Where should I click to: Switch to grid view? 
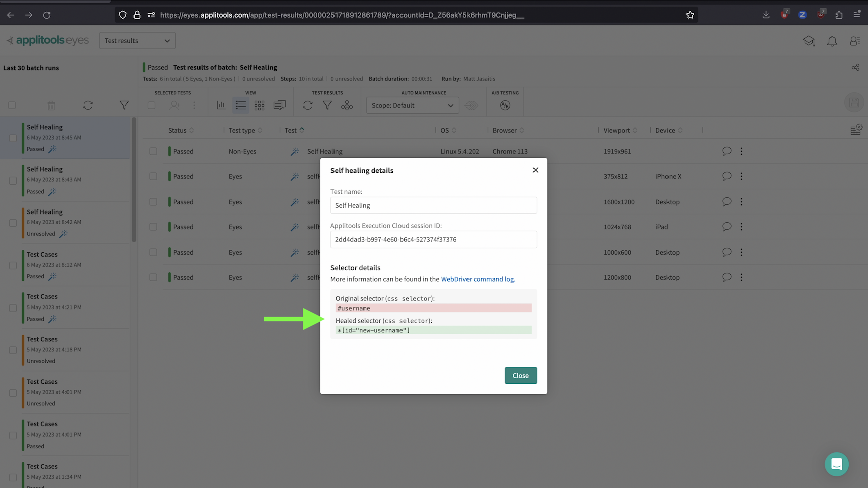(x=259, y=105)
